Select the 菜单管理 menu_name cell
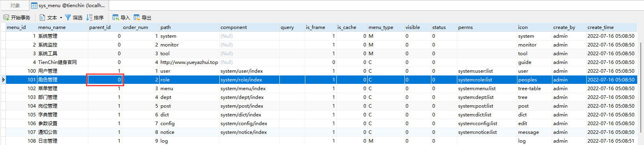The width and height of the screenshot is (644, 145). pyautogui.click(x=62, y=89)
